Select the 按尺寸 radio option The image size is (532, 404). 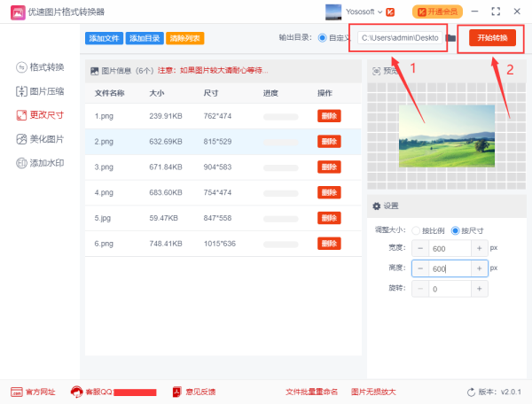pyautogui.click(x=456, y=230)
